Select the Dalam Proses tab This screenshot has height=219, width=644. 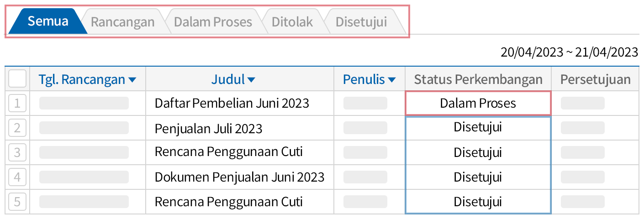point(213,22)
